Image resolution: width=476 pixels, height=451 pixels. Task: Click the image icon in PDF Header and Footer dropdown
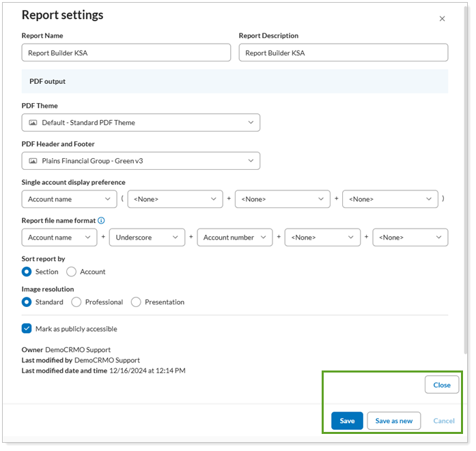pyautogui.click(x=33, y=161)
